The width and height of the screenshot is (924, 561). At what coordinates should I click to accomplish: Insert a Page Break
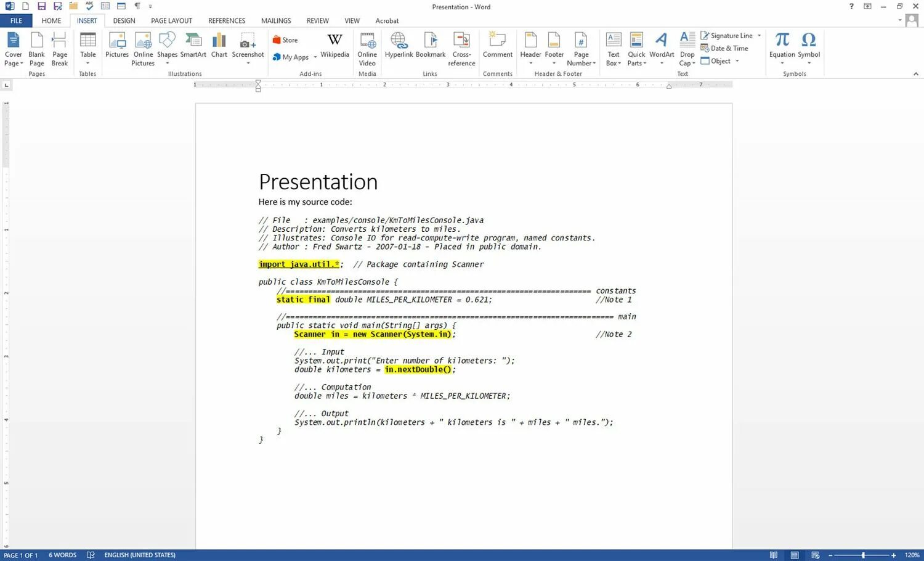[x=60, y=49]
